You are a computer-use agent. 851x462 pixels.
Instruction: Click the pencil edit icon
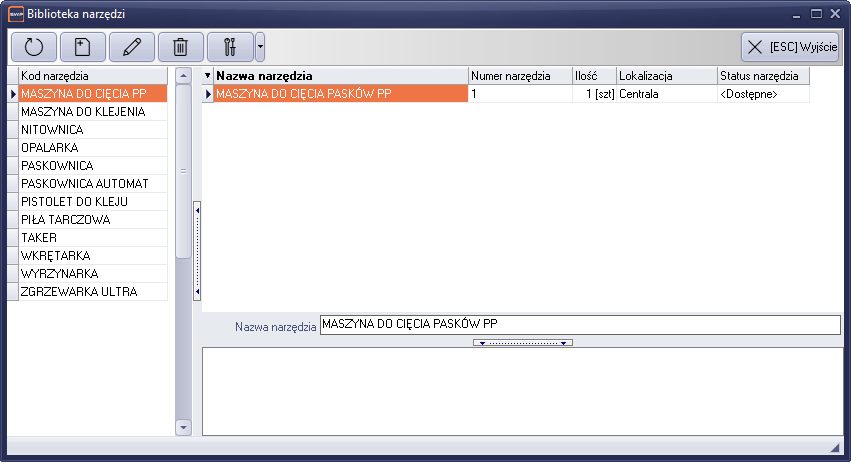coord(132,47)
